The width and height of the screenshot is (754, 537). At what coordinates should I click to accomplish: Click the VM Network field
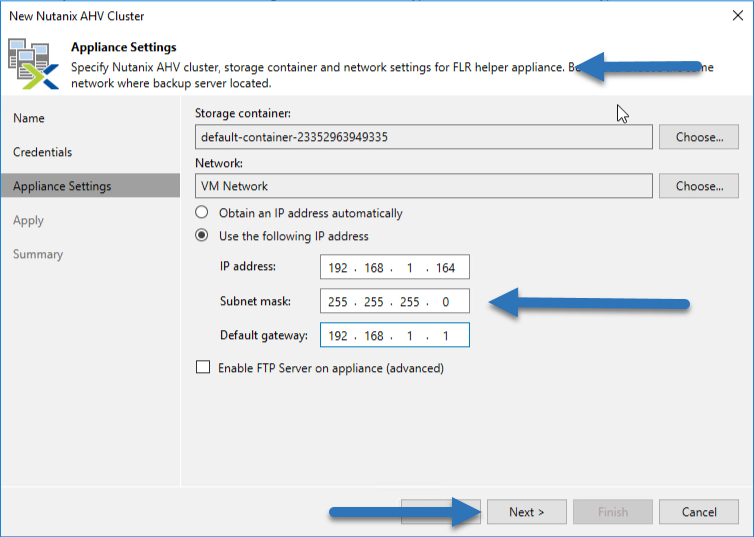point(424,186)
